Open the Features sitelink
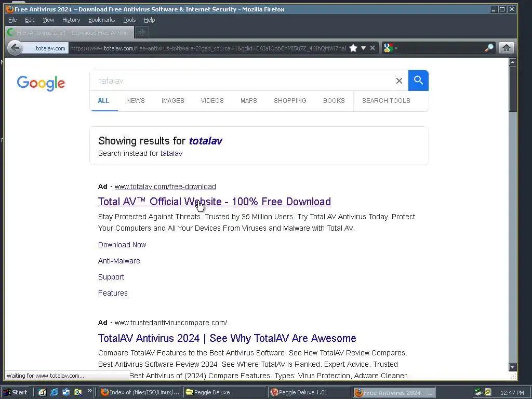The image size is (532, 399). [113, 293]
